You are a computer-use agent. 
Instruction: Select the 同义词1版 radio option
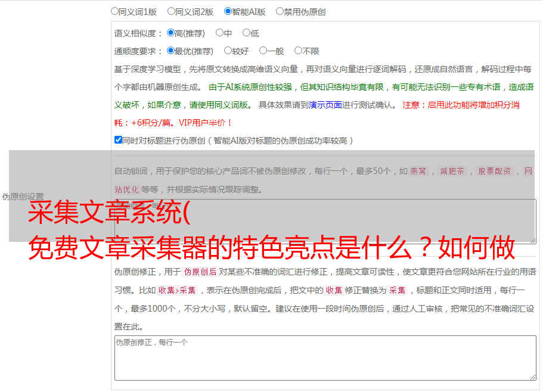[114, 11]
